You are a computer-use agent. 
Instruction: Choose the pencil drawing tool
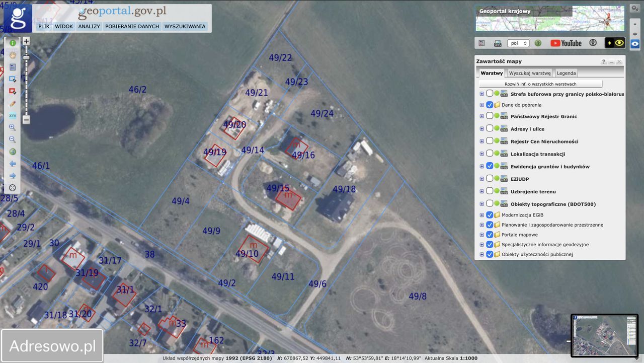[13, 103]
